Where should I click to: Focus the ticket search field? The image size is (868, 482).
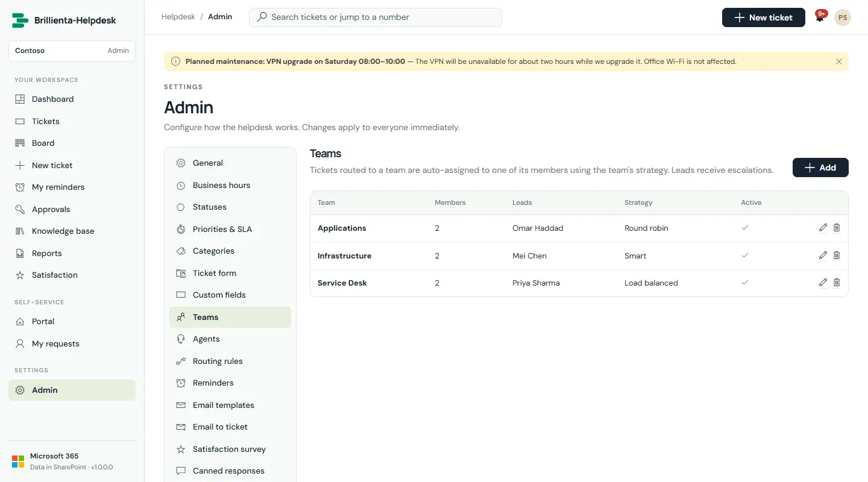(376, 17)
